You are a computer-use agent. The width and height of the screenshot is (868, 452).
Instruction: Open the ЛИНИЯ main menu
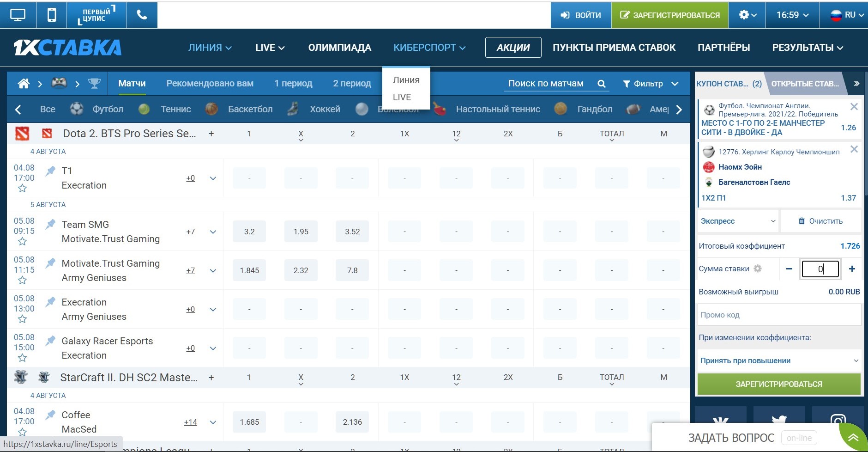210,48
